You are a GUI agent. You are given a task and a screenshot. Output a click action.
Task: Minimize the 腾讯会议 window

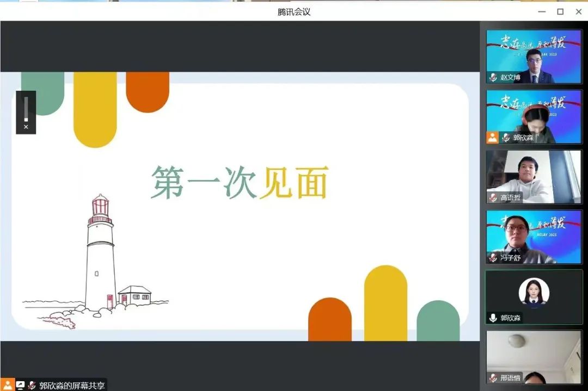pyautogui.click(x=541, y=11)
